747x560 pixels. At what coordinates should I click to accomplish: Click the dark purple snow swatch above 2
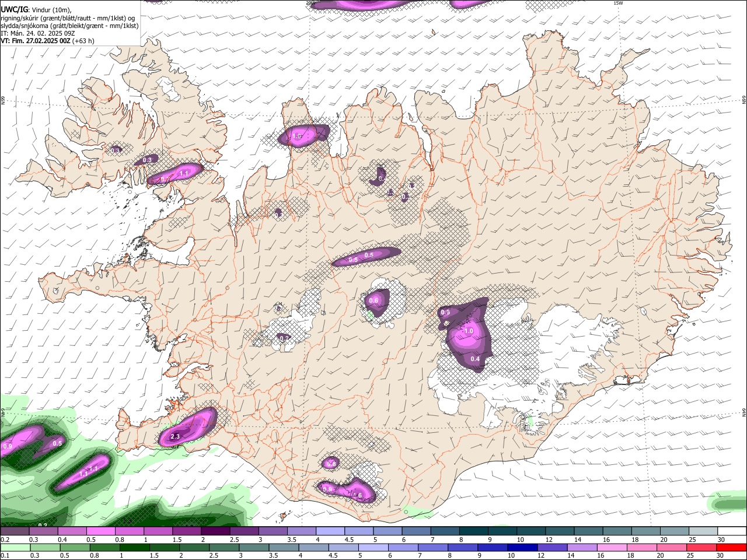(215, 531)
